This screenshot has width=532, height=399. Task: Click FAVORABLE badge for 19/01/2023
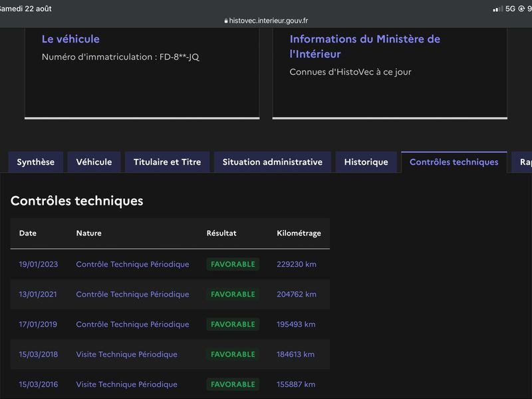(233, 264)
